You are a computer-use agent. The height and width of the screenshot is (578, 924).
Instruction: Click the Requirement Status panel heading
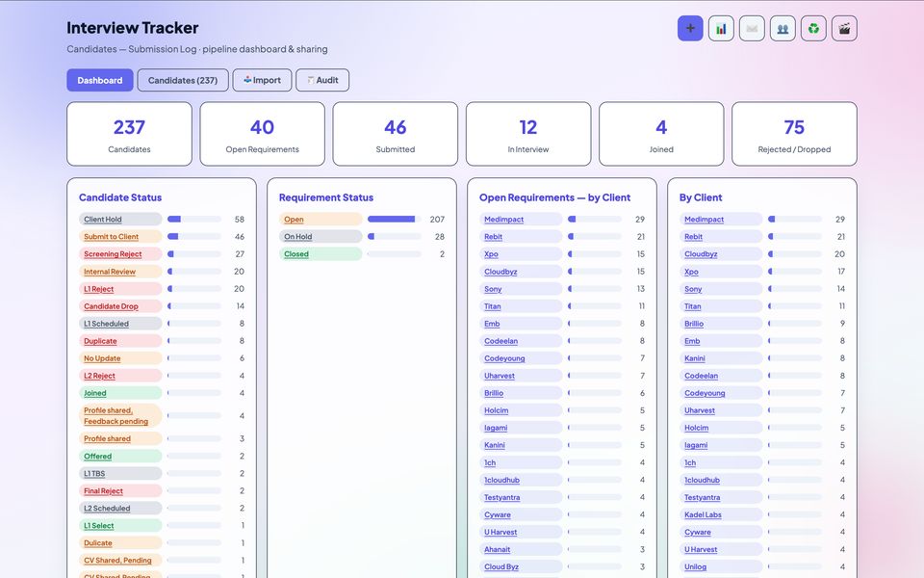pyautogui.click(x=326, y=197)
